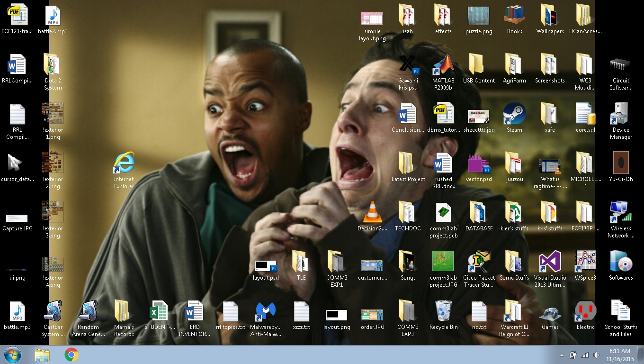644x364 pixels.
Task: Select the xzzz.txt file
Action: pos(301,311)
